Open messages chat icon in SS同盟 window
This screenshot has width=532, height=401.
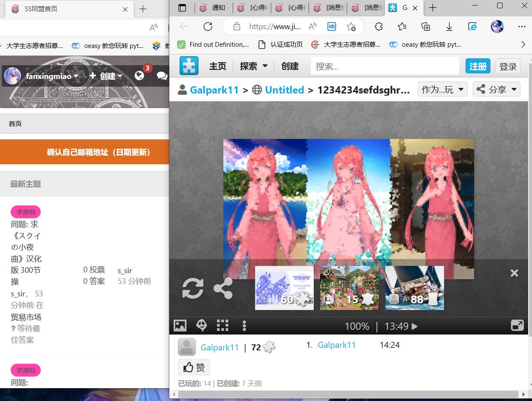tap(162, 76)
